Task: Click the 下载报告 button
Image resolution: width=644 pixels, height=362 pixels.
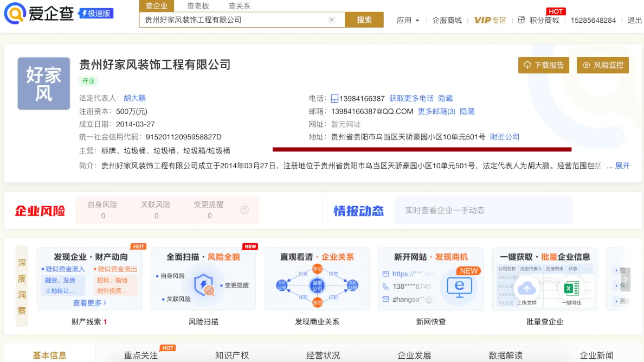Action: pos(544,65)
